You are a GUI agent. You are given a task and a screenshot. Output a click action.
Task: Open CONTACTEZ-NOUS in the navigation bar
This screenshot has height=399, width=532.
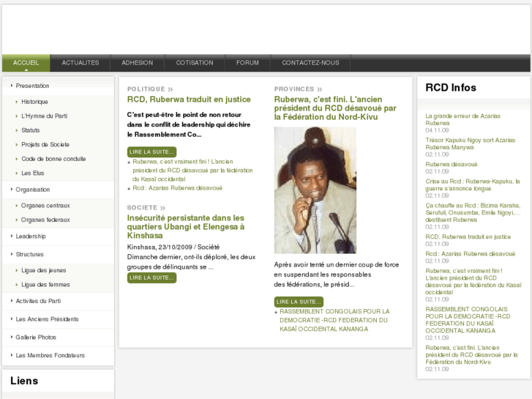(310, 63)
